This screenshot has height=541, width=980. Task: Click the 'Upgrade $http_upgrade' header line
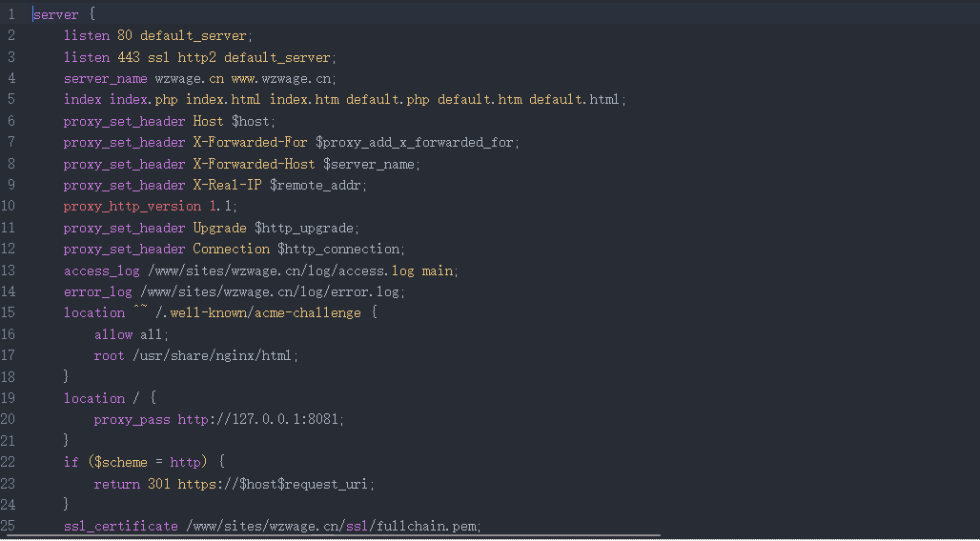coord(276,228)
